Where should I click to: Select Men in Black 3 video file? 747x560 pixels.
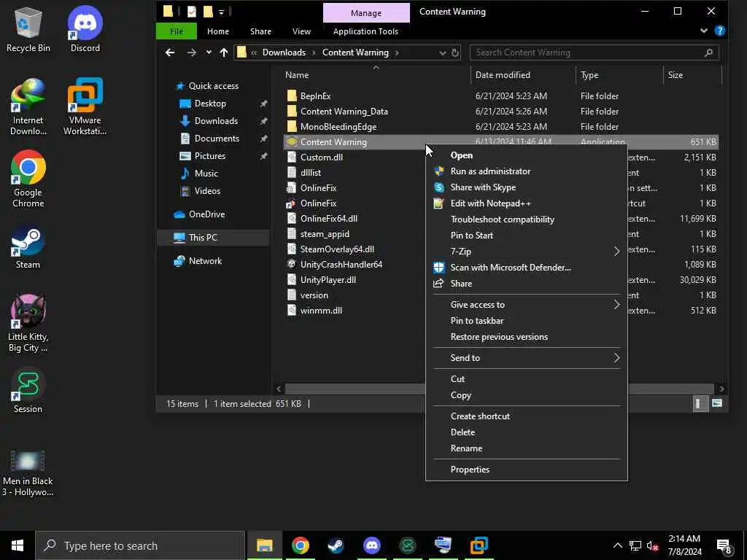(28, 473)
